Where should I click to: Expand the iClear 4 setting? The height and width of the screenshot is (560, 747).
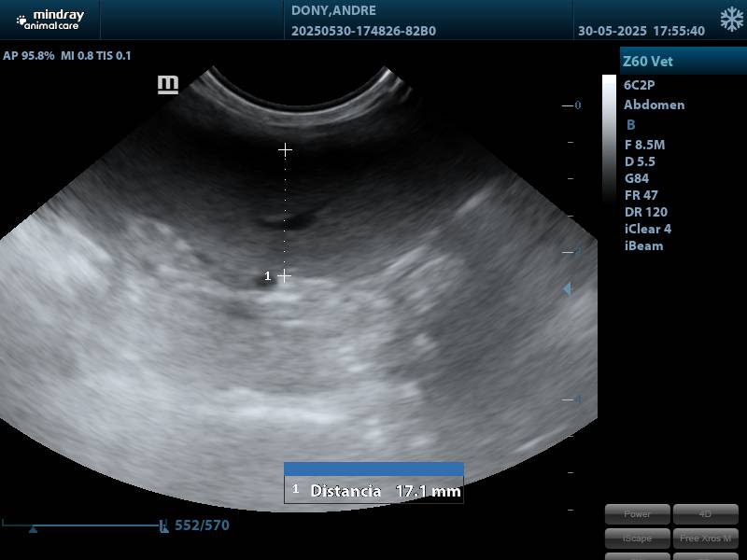pos(647,229)
